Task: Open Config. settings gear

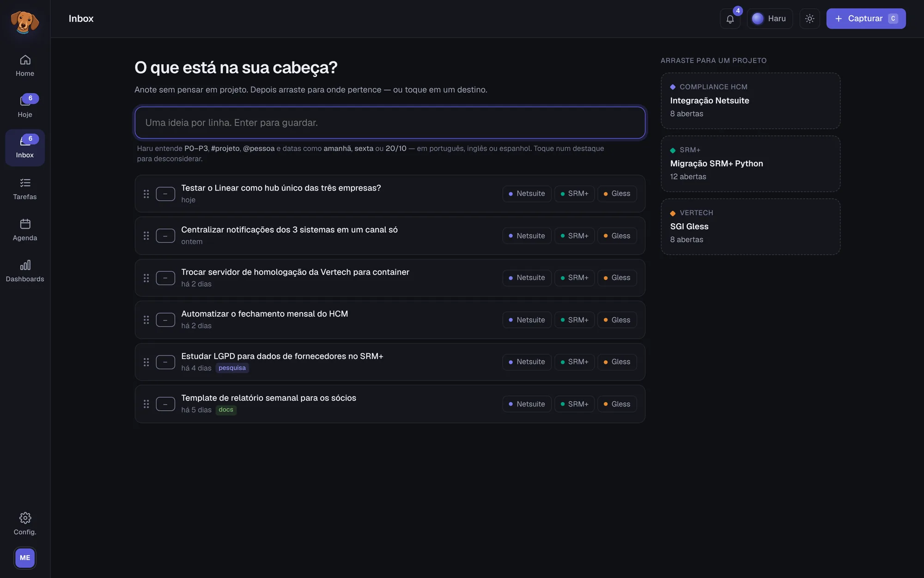Action: pos(25,523)
